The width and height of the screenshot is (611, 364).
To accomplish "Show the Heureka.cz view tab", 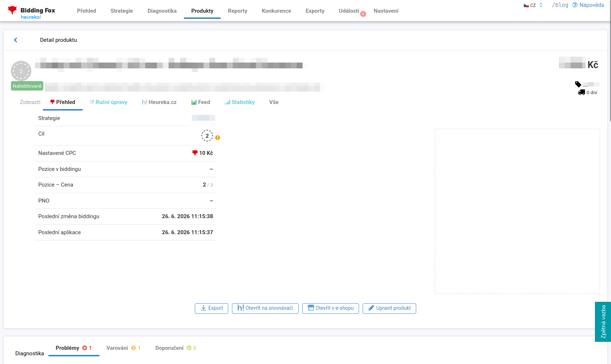I will point(159,102).
